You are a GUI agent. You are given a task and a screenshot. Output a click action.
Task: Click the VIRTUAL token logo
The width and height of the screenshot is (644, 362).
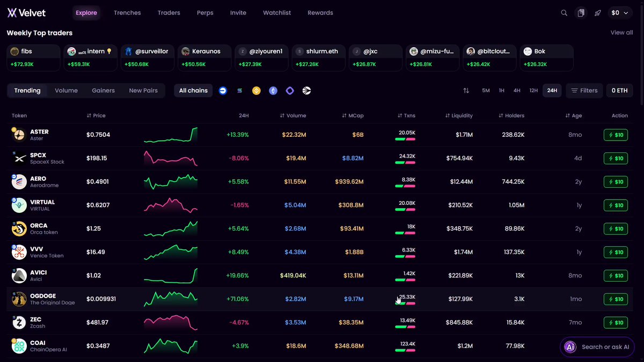click(19, 205)
